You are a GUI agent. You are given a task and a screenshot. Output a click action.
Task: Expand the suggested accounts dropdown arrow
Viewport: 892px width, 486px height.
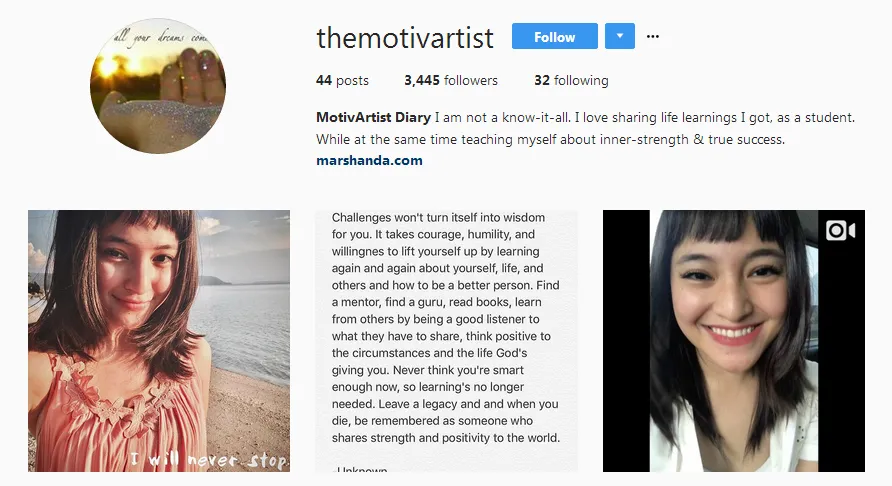[x=620, y=36]
